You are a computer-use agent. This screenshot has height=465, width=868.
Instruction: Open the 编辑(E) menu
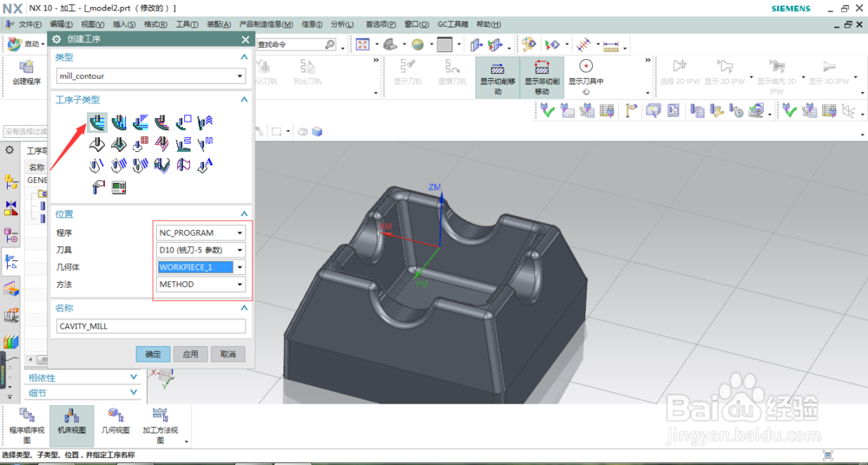[x=61, y=24]
